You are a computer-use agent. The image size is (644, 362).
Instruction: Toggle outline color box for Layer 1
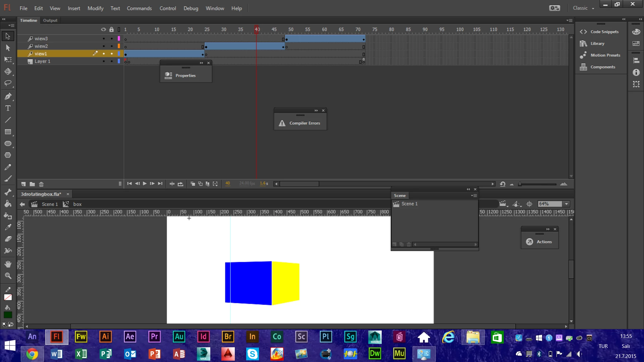(x=119, y=61)
